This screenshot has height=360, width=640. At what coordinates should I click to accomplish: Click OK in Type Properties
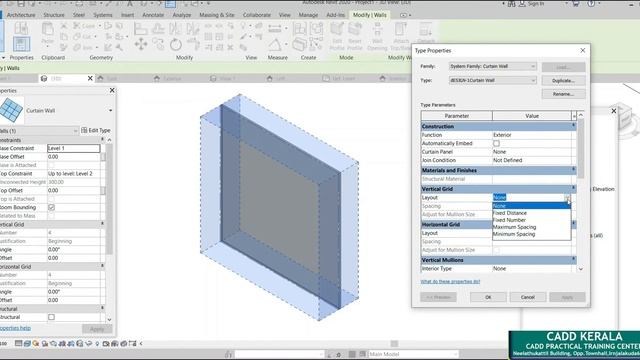(488, 297)
